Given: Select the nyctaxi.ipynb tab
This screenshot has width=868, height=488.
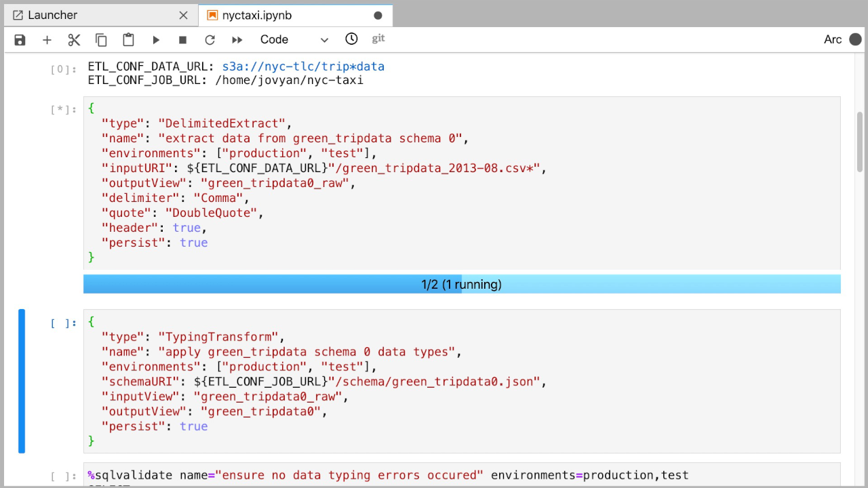Looking at the screenshot, I should [x=258, y=15].
